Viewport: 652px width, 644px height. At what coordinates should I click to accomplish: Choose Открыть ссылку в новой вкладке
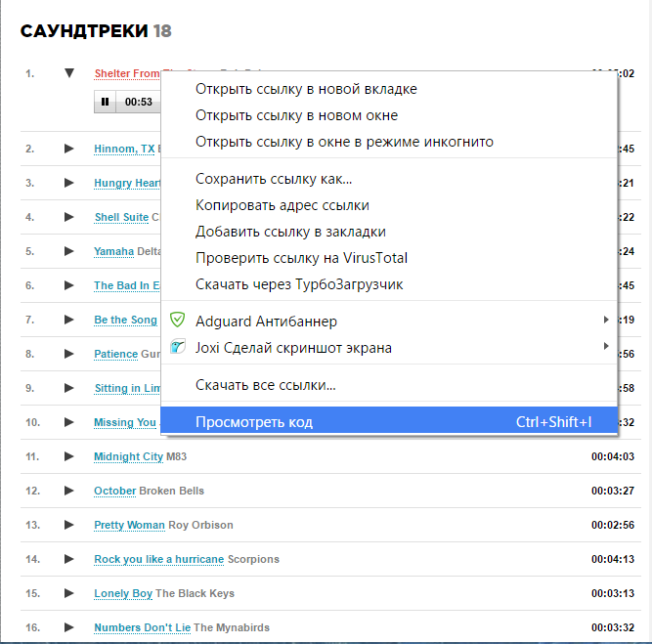389,89
